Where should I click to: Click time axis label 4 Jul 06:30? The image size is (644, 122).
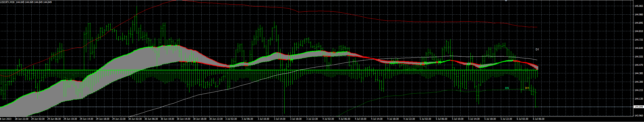[345, 119]
